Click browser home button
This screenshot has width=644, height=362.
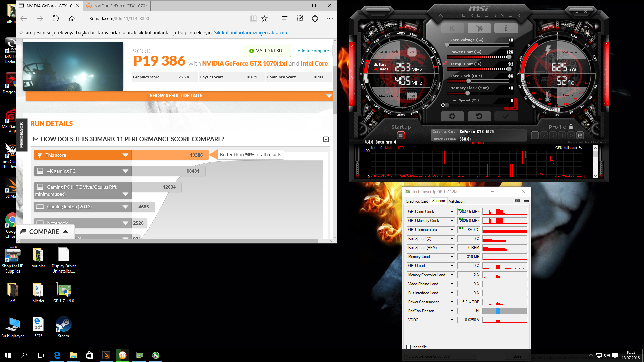pos(72,19)
